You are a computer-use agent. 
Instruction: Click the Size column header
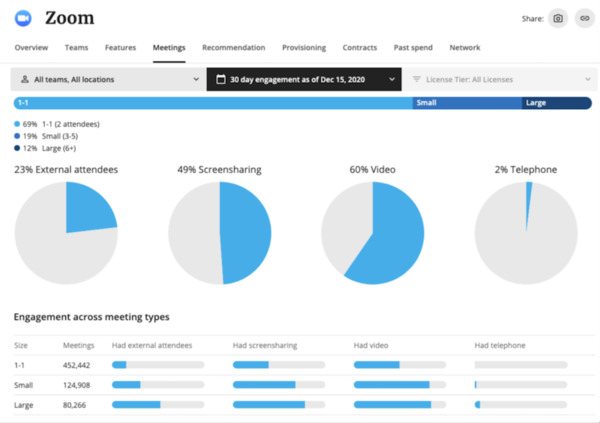pos(21,345)
